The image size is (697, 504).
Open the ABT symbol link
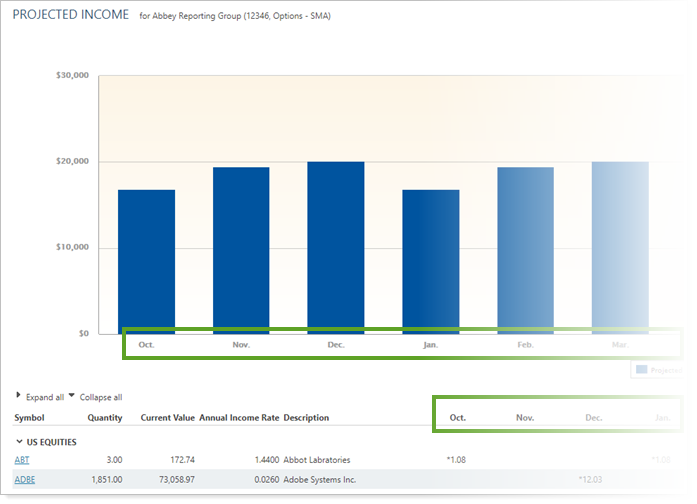coord(22,460)
